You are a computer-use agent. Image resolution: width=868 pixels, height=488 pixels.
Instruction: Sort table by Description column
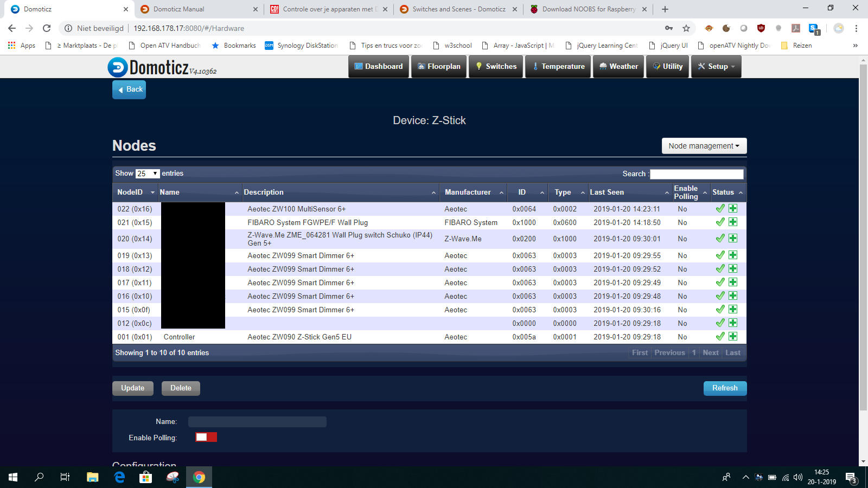(x=340, y=192)
